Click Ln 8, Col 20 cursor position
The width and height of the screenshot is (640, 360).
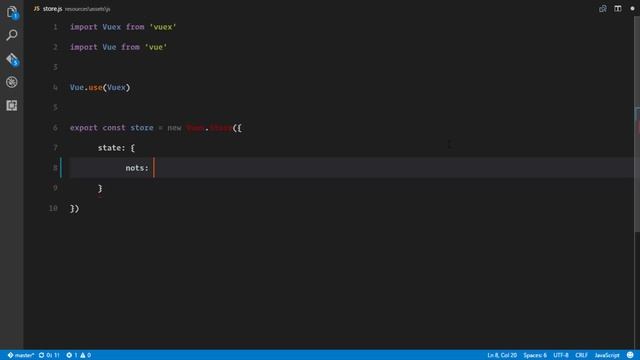(502, 355)
